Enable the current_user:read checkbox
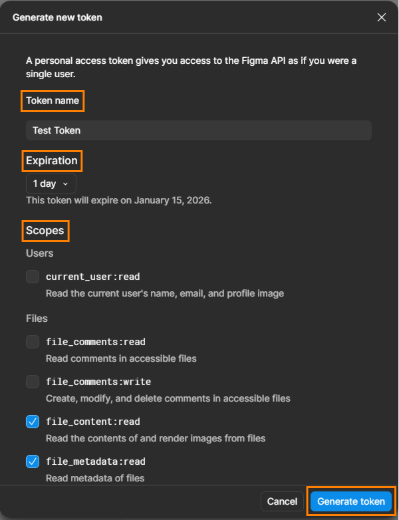Viewport: 399px width, 520px height. point(33,277)
